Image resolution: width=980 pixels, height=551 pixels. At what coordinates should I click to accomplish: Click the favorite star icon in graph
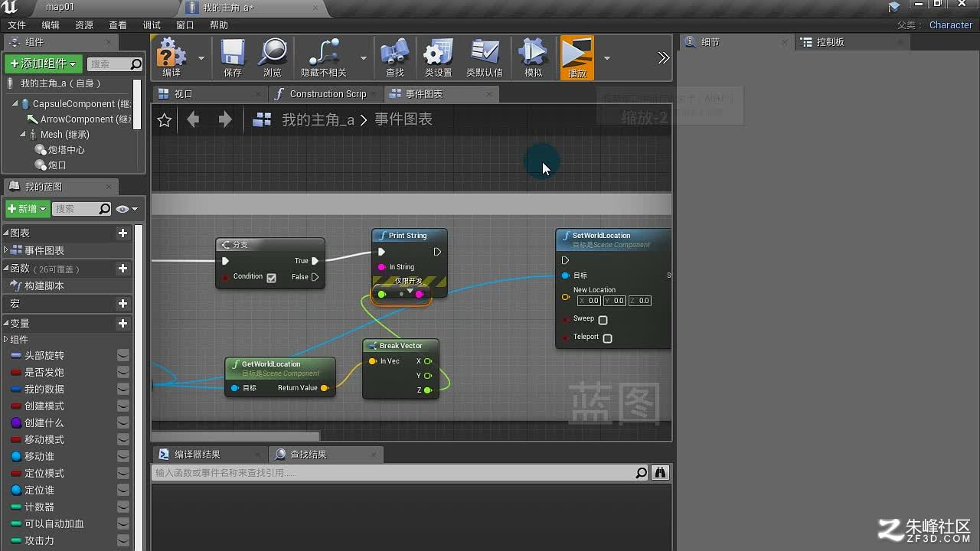coord(165,120)
